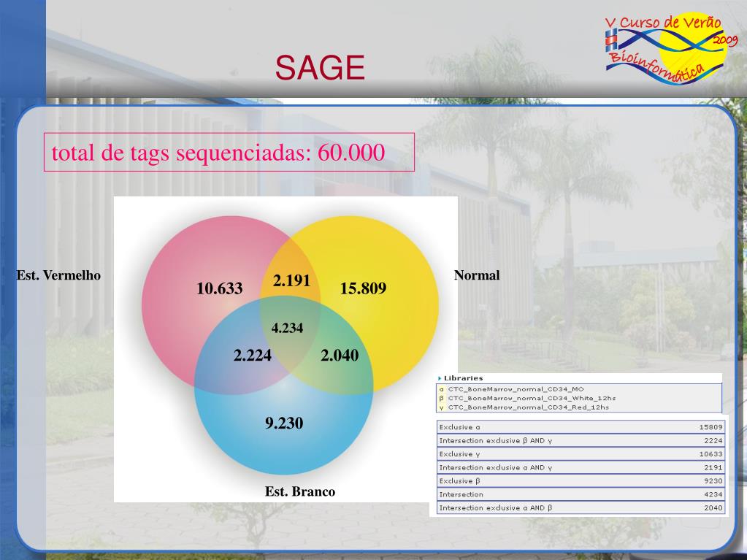This screenshot has height=560, width=747.
Task: Collapse the Libraries disclosure triangle
Action: (x=440, y=379)
